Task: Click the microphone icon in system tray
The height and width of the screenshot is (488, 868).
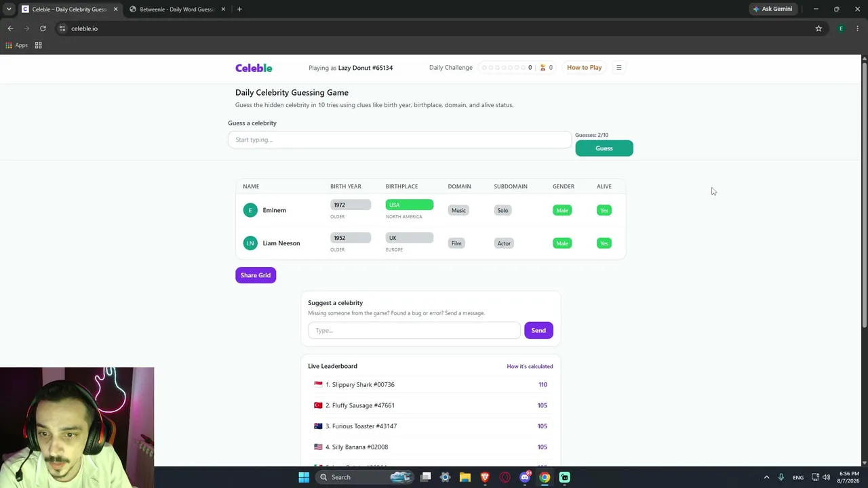Action: (781, 477)
